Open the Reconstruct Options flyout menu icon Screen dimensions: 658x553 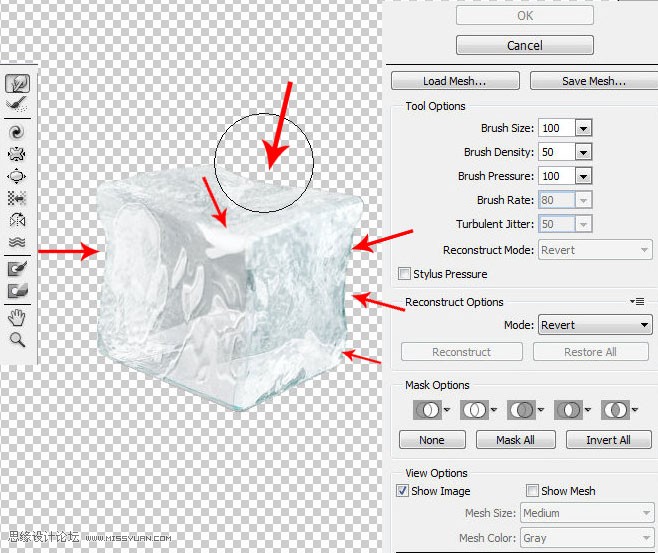point(637,301)
